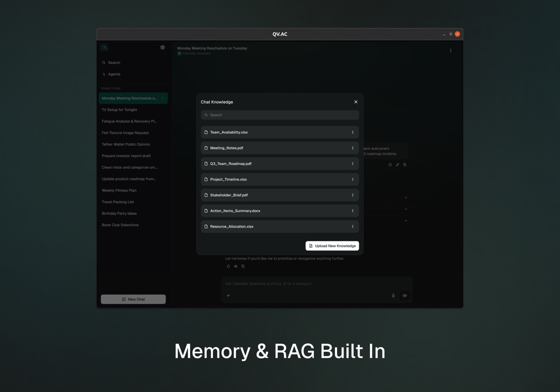The width and height of the screenshot is (560, 392).
Task: Open options menu for Meeting_Notes.pdf
Action: point(353,148)
